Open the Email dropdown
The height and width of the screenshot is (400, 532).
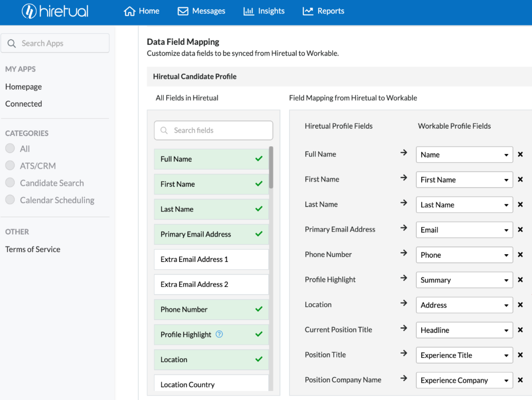click(464, 230)
